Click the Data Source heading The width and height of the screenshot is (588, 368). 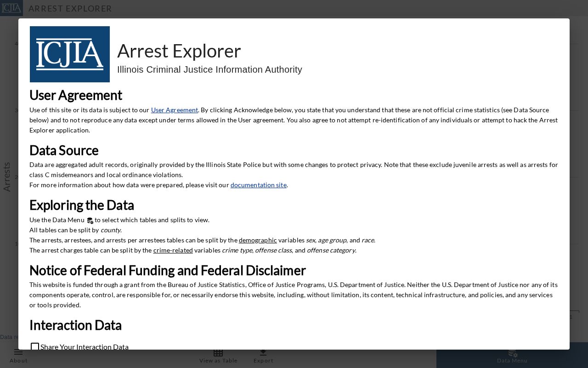coord(64,150)
